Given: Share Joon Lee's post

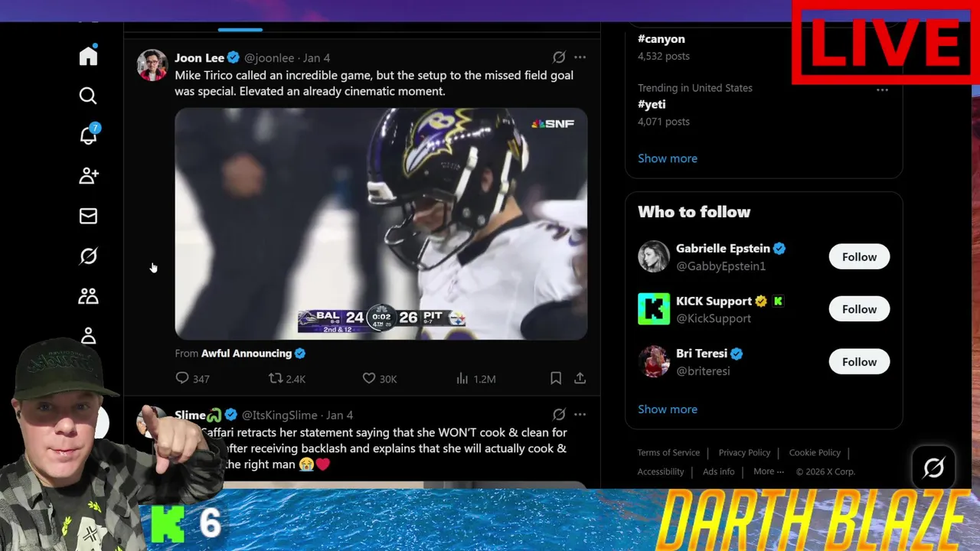Looking at the screenshot, I should tap(580, 378).
